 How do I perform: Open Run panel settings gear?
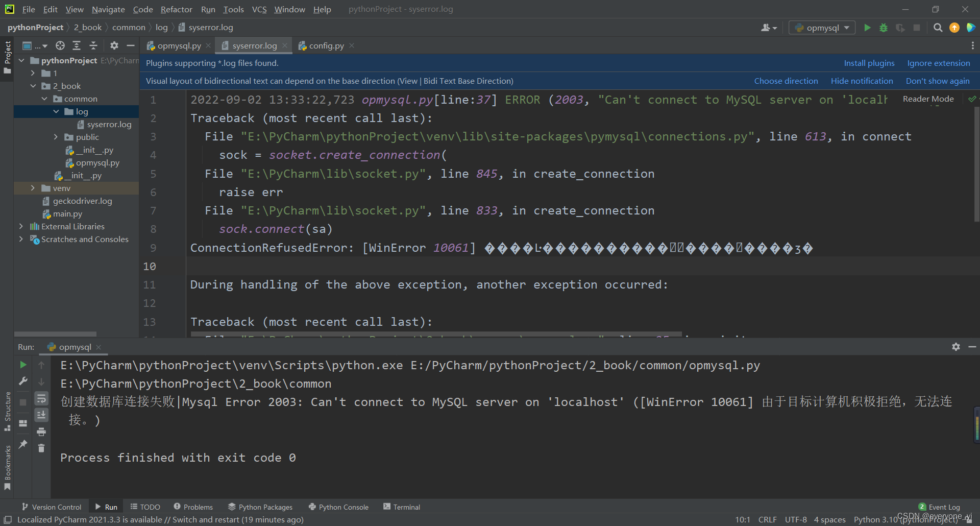956,347
